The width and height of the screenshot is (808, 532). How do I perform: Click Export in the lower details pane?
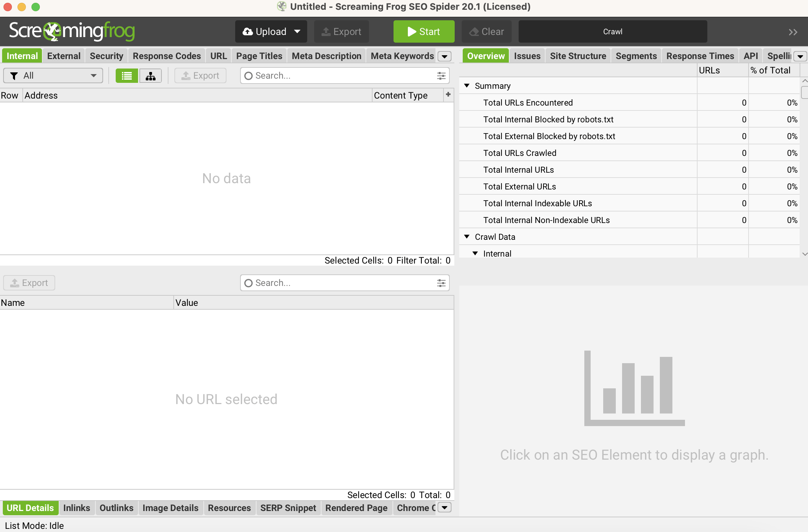pyautogui.click(x=29, y=283)
